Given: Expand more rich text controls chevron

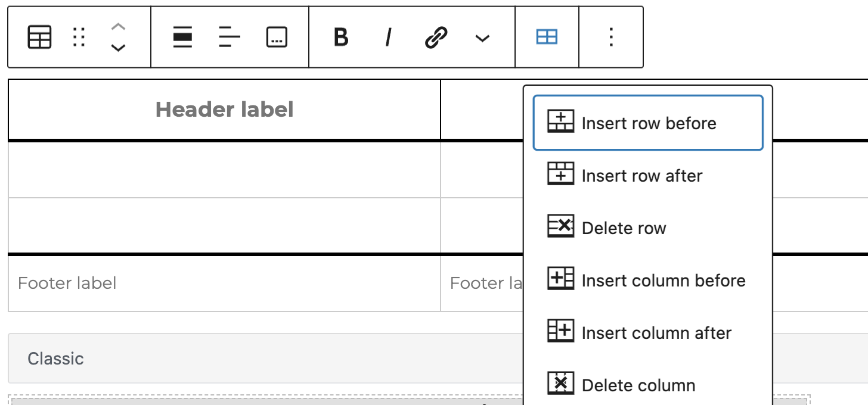Looking at the screenshot, I should [x=482, y=38].
